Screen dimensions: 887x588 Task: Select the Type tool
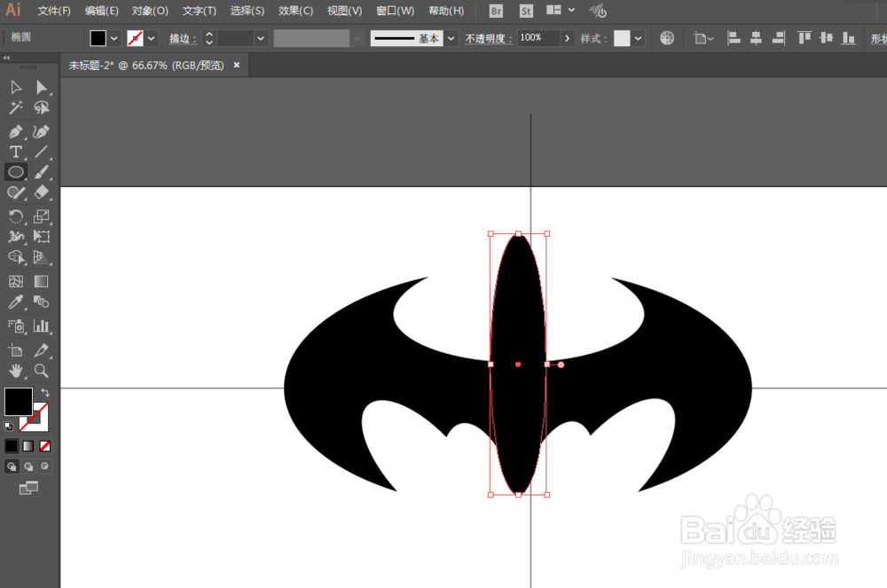click(x=16, y=151)
